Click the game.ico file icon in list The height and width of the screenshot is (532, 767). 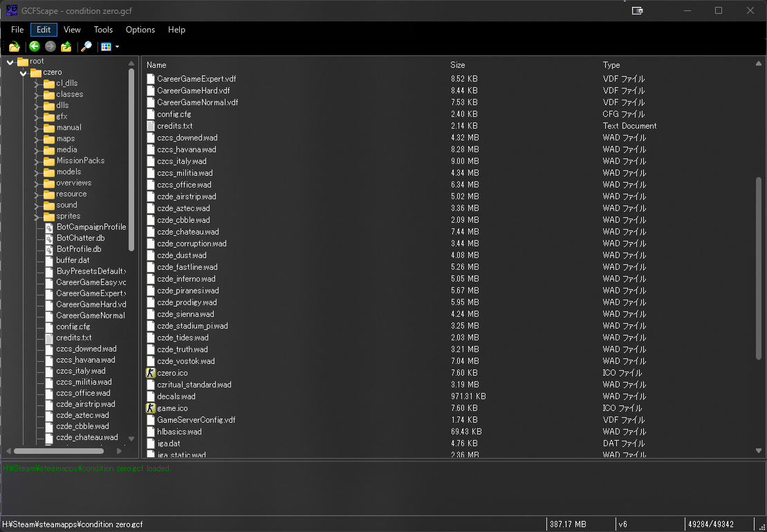click(x=151, y=408)
